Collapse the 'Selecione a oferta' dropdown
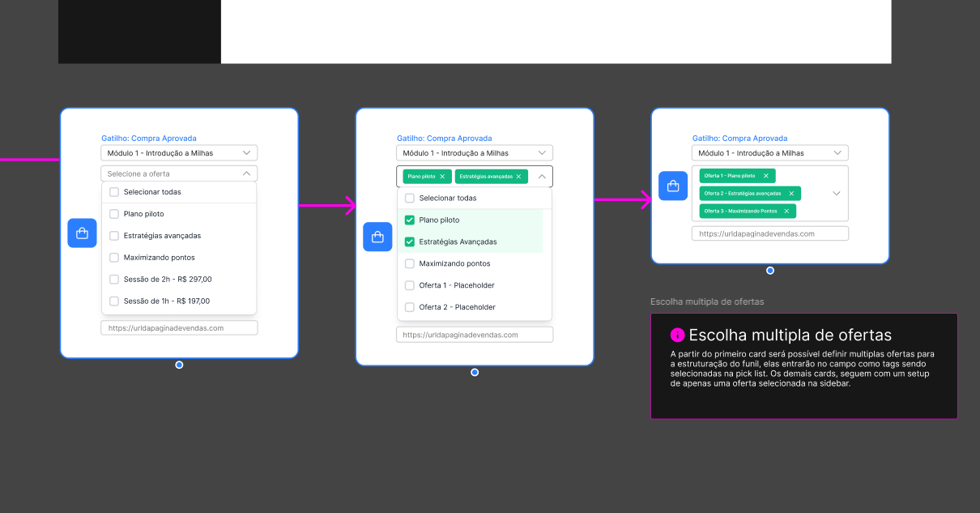 coord(246,173)
